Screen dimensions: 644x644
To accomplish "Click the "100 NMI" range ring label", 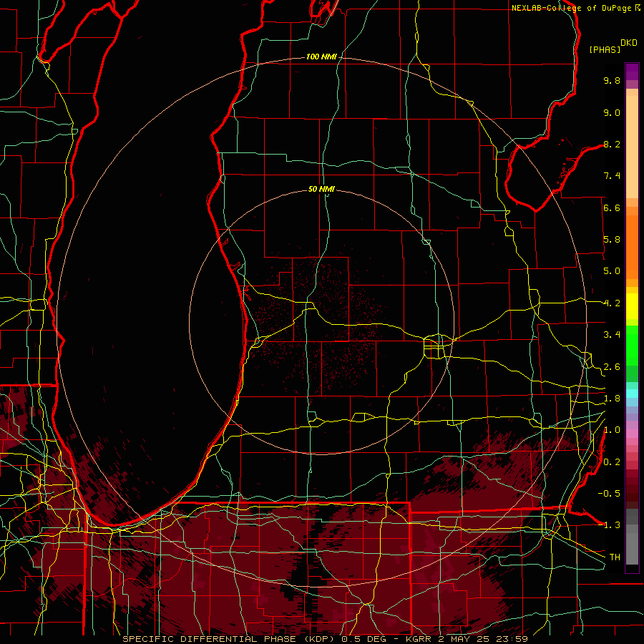I will [x=321, y=57].
